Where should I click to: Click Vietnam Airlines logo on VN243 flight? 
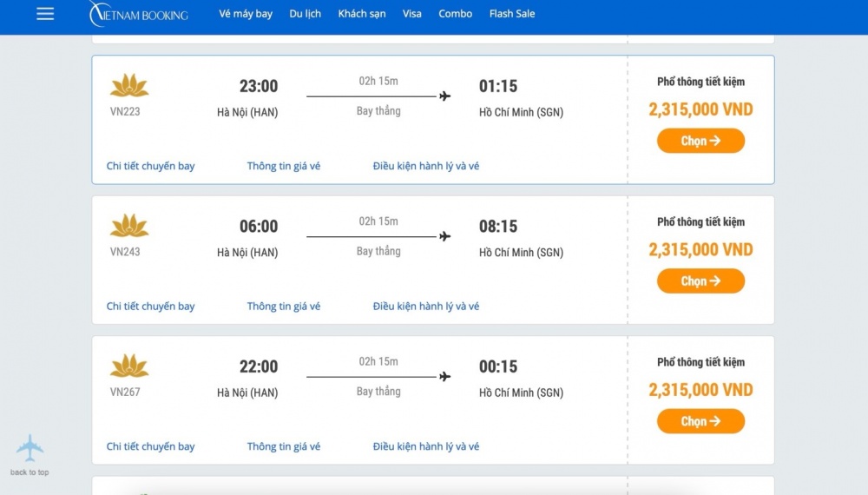tap(129, 226)
